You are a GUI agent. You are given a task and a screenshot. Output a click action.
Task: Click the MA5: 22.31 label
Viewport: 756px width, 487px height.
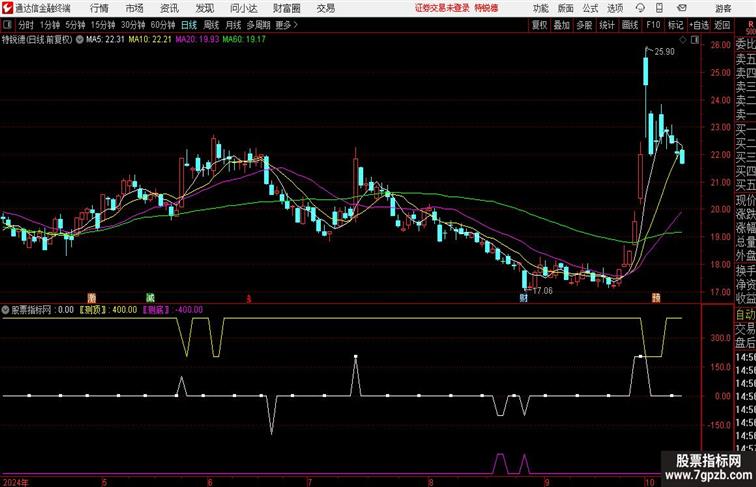pos(105,40)
